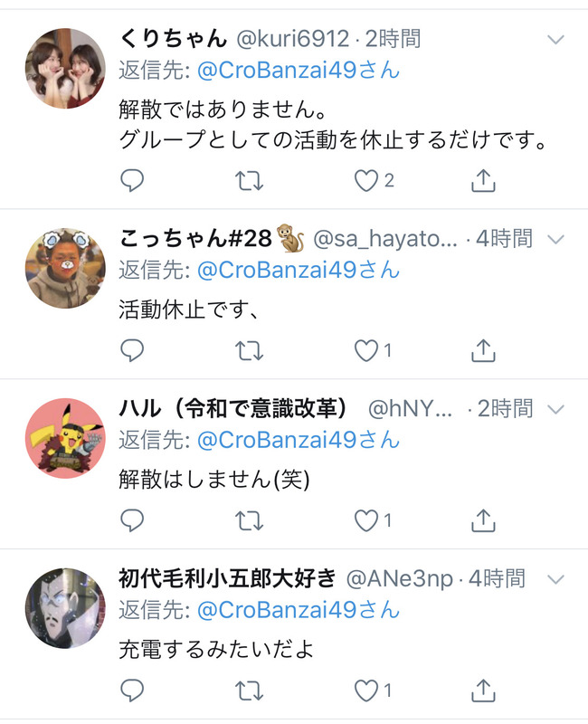The height and width of the screenshot is (724, 588).
Task: Reply to くりちゃん's tweet
Action: pos(132,180)
